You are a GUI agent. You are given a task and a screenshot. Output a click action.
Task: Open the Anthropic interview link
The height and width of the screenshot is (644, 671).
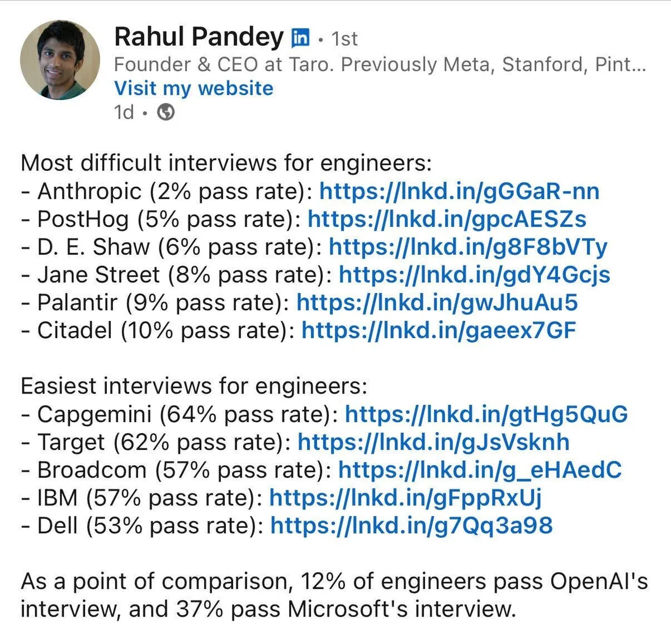[459, 191]
